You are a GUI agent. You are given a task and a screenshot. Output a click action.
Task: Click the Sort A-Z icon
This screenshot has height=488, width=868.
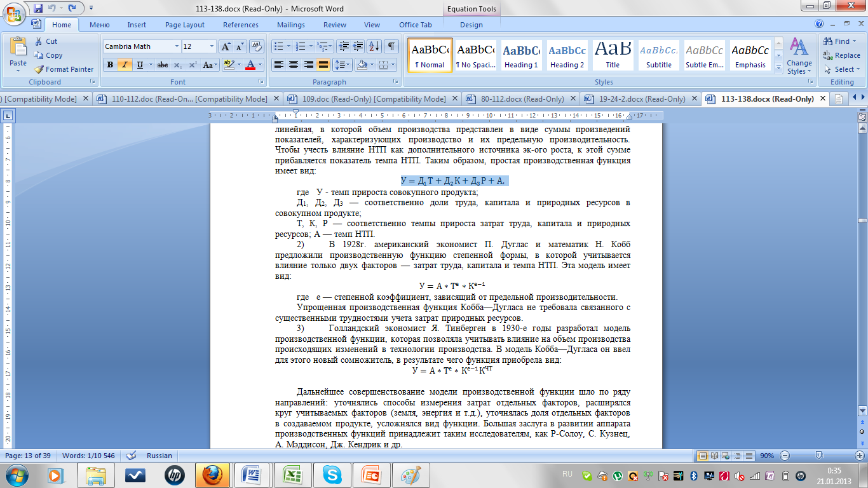[x=374, y=46]
